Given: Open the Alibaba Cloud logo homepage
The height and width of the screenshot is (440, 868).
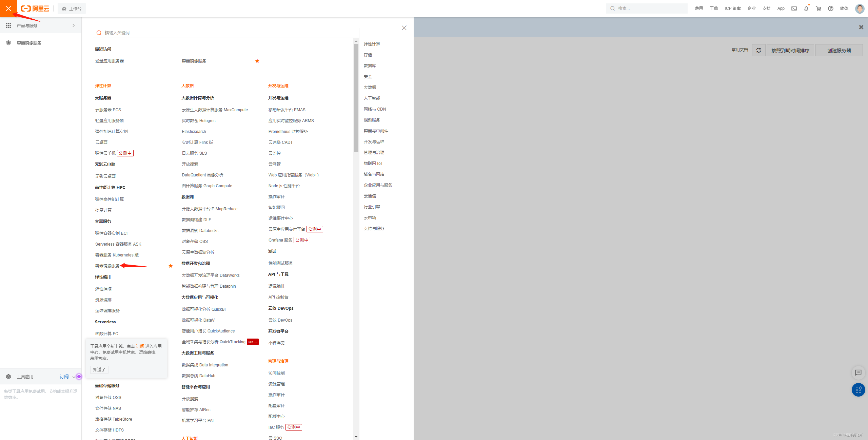Looking at the screenshot, I should [35, 8].
